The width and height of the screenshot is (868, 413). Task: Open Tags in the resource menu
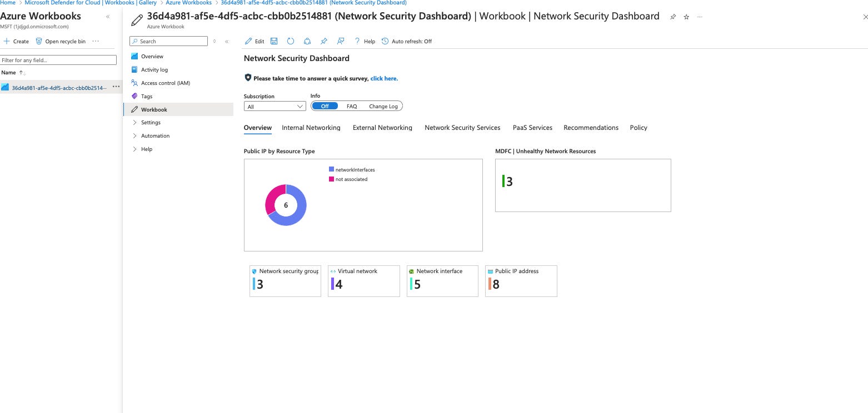(x=147, y=97)
